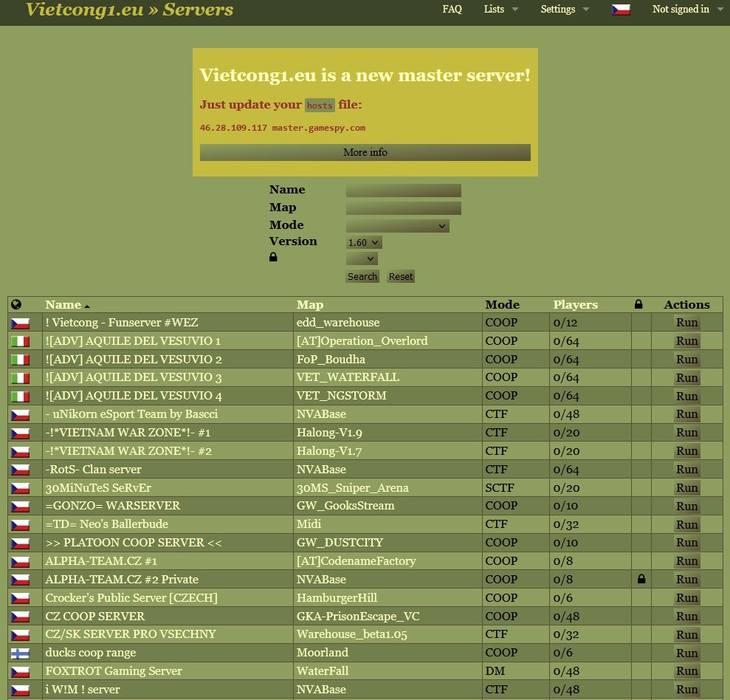This screenshot has height=700, width=730.
Task: Open the Version 1.60 dropdown
Action: (364, 243)
